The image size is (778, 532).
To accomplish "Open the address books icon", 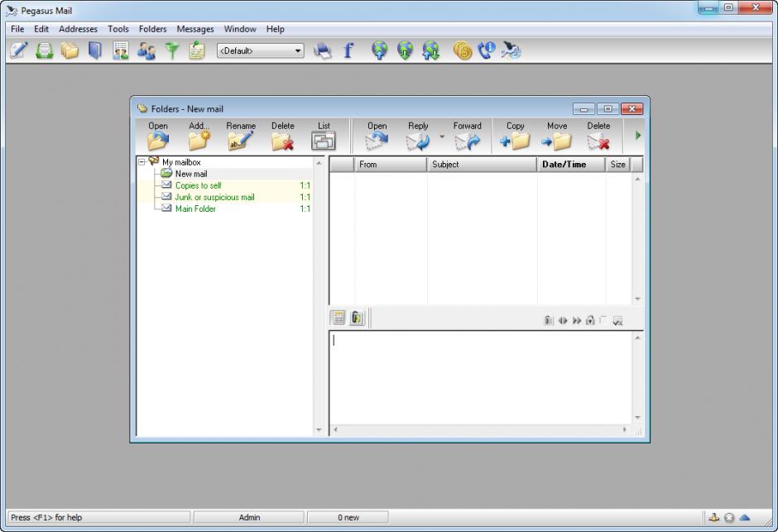I will [x=95, y=50].
